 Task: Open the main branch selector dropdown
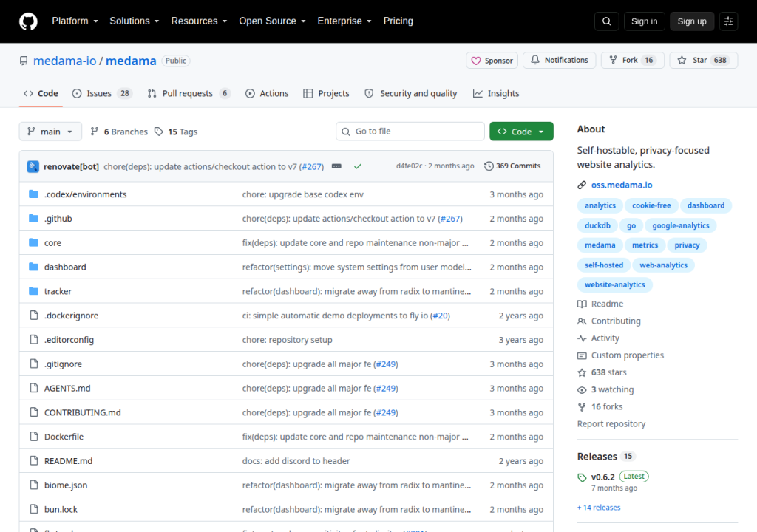50,132
